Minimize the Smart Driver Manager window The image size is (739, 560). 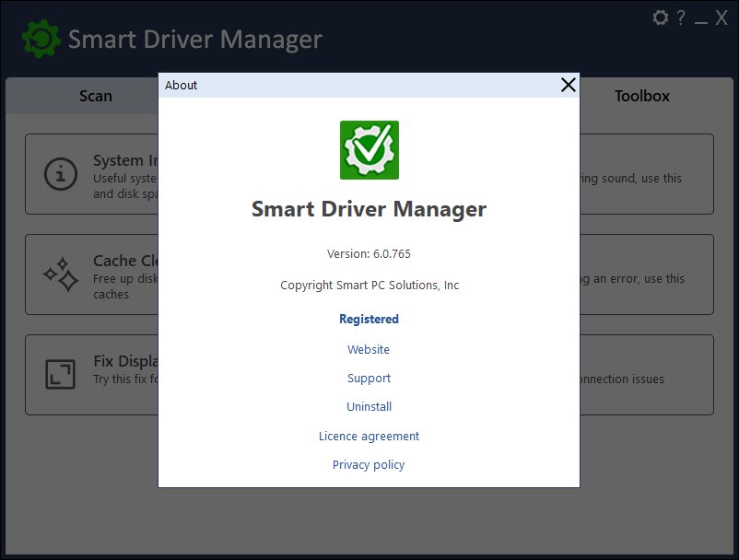coord(701,22)
